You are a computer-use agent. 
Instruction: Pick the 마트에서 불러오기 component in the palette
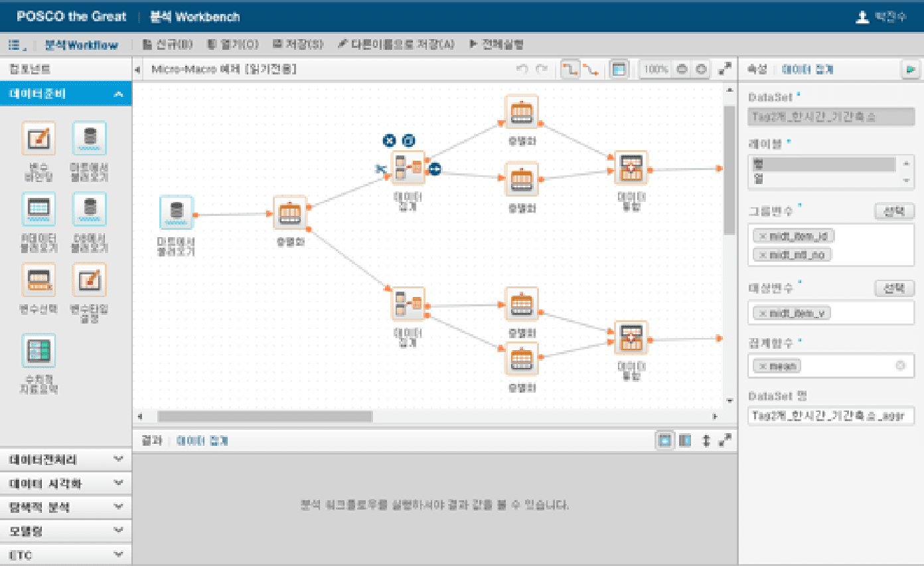pos(89,152)
